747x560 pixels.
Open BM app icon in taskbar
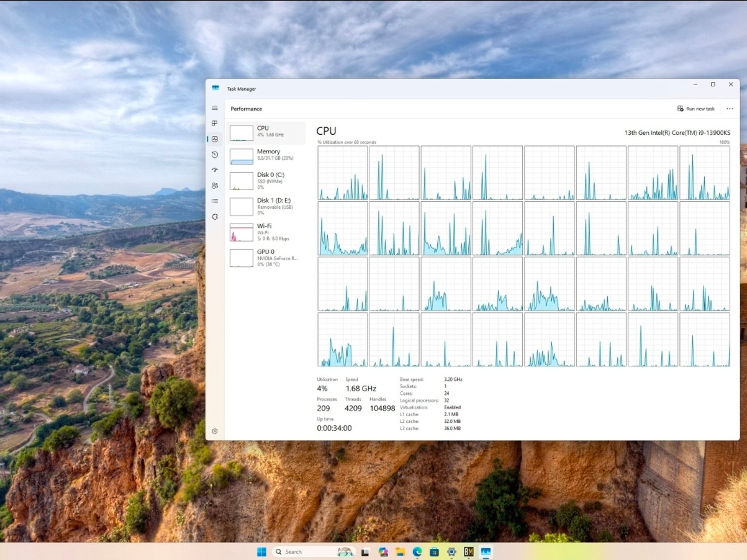click(469, 552)
